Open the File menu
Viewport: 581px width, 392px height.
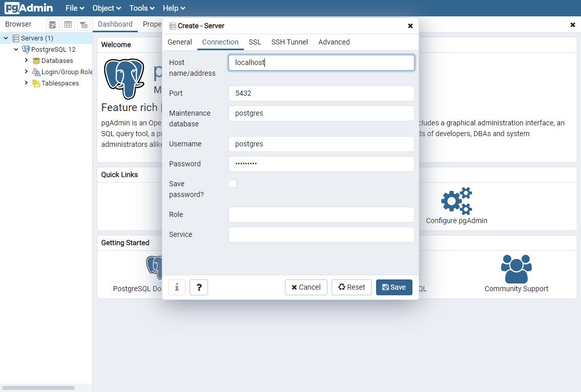75,8
